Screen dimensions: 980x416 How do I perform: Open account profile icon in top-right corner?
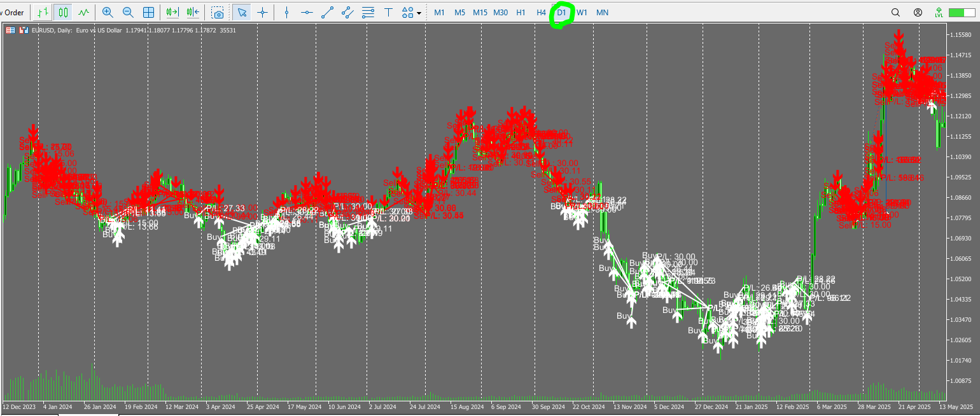pyautogui.click(x=917, y=12)
